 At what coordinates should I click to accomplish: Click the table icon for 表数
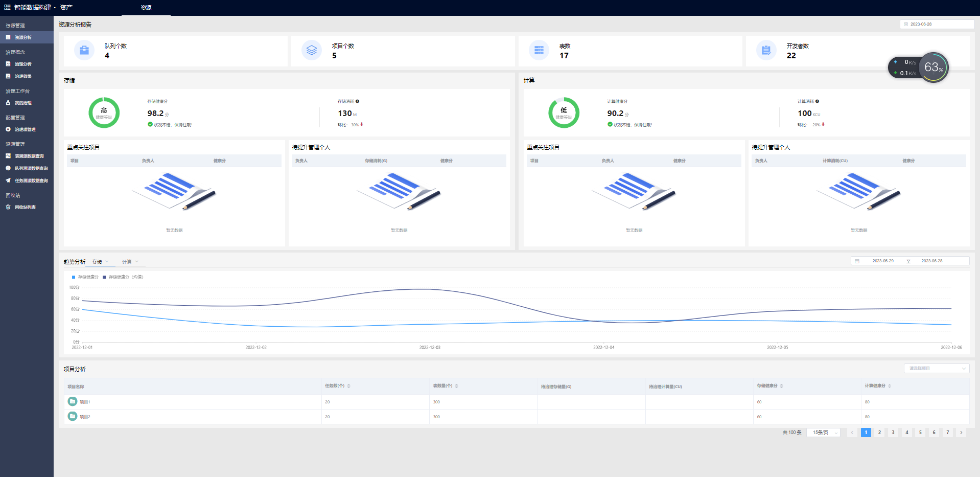click(539, 50)
